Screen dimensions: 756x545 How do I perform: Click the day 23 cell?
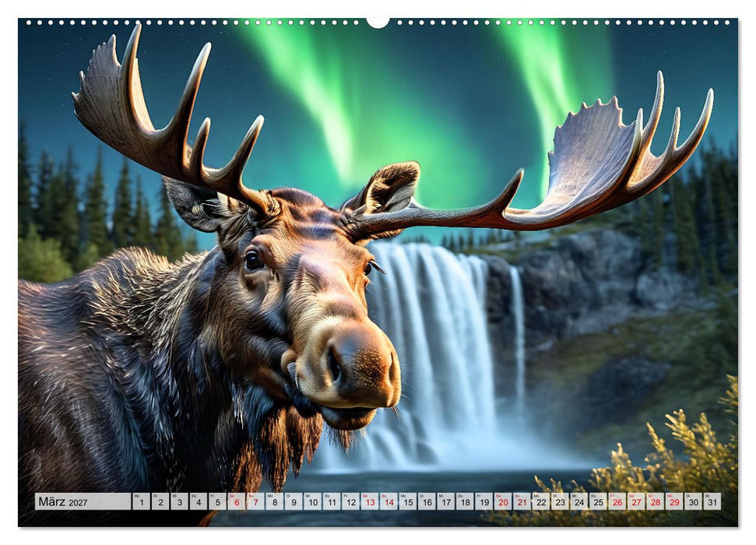pos(561,501)
